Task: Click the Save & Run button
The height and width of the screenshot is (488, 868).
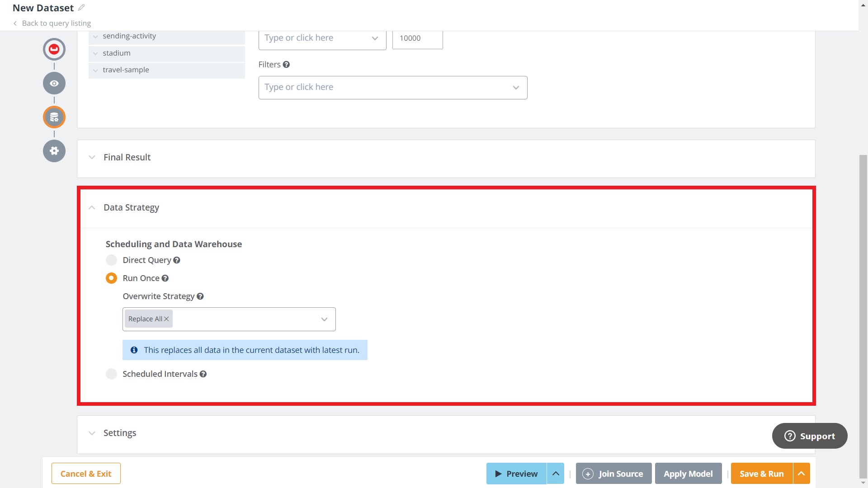Action: pos(761,473)
